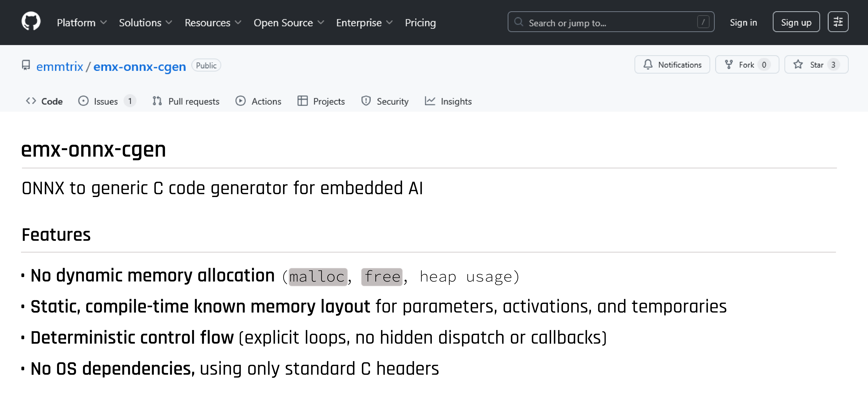Switch to the Issues tab
This screenshot has height=406, width=868.
(106, 101)
